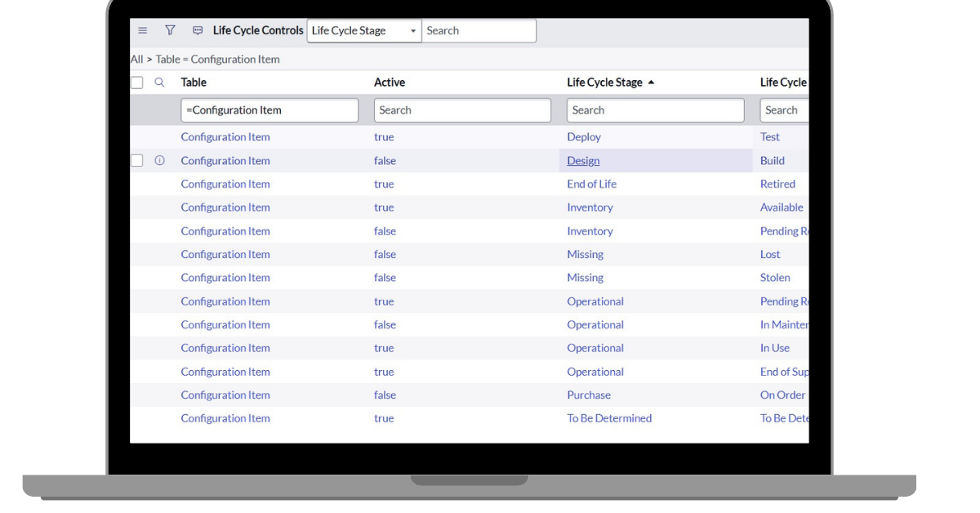This screenshot has height=513, width=980.
Task: Click inside the Table column search box
Action: pyautogui.click(x=269, y=109)
